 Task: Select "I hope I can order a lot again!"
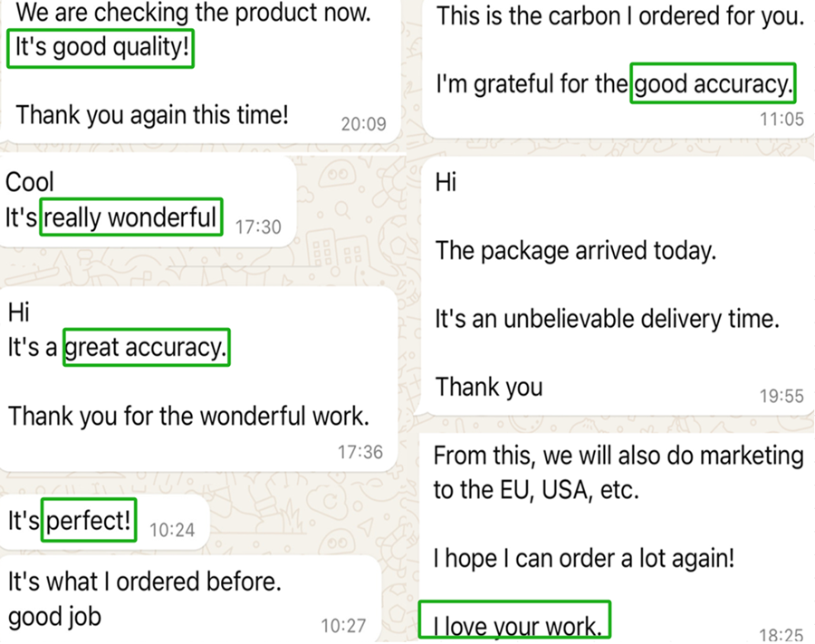point(584,558)
